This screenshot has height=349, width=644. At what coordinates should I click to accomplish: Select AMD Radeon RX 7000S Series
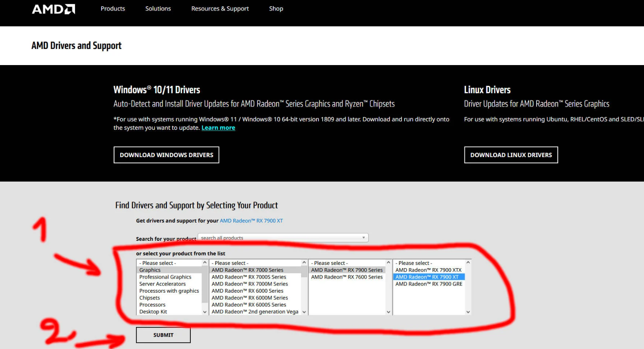click(255, 277)
